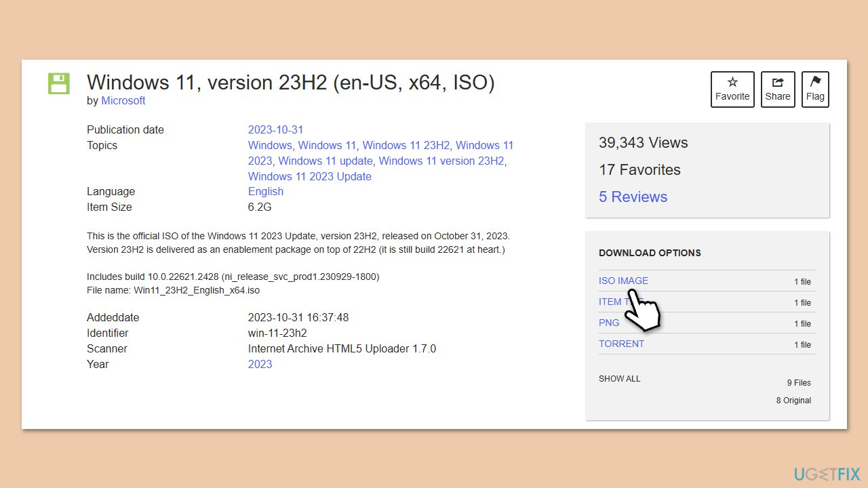The image size is (868, 488).
Task: Flag this item using the Flag button
Action: (x=815, y=89)
